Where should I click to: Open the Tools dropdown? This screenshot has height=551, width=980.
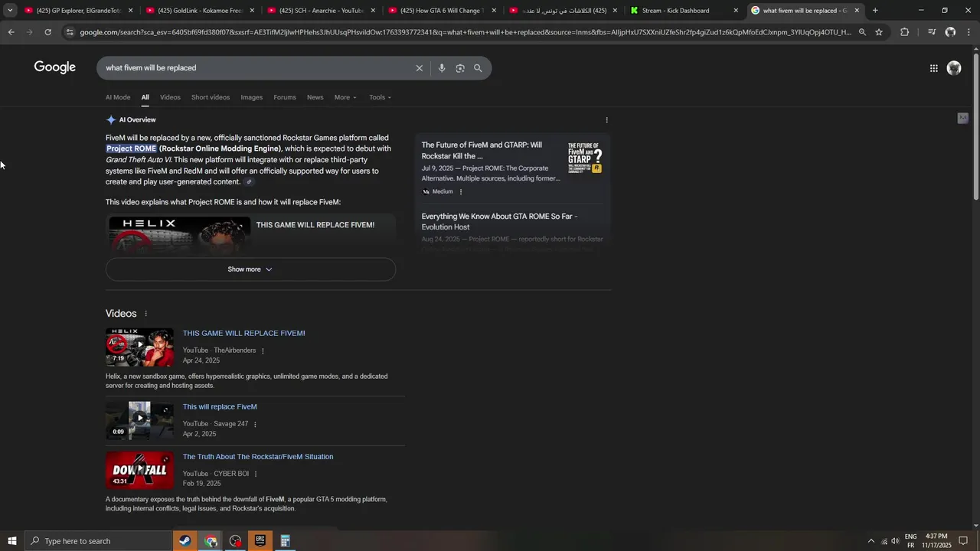(380, 97)
